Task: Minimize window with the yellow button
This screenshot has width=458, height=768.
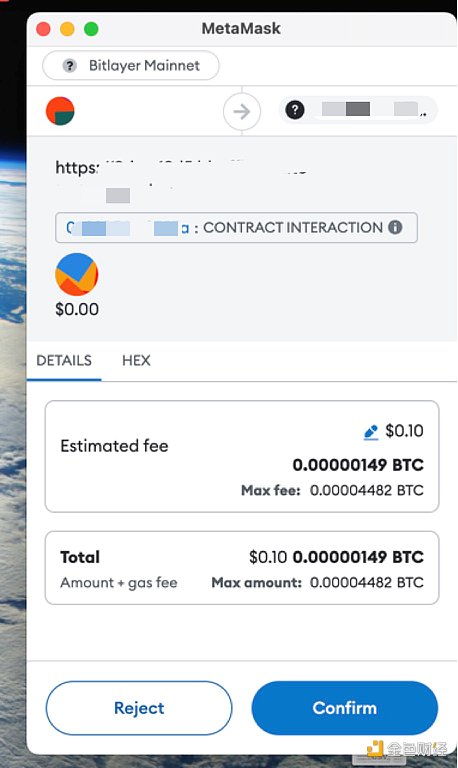Action: (67, 29)
